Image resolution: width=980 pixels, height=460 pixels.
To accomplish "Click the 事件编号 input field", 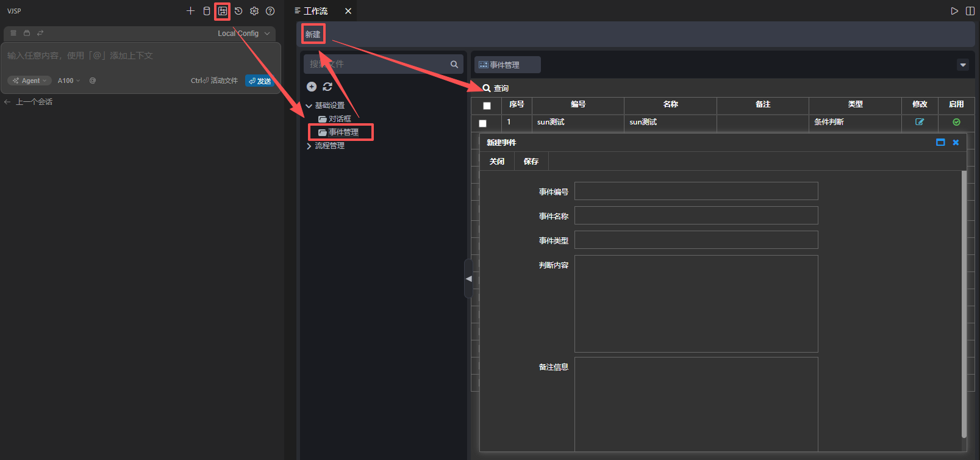I will [696, 191].
